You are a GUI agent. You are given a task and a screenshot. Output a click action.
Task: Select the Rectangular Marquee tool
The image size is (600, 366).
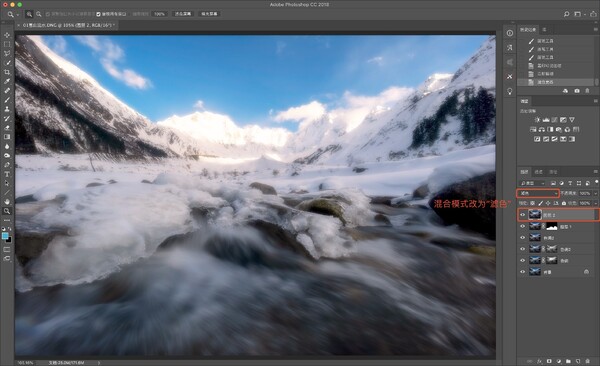click(x=7, y=44)
